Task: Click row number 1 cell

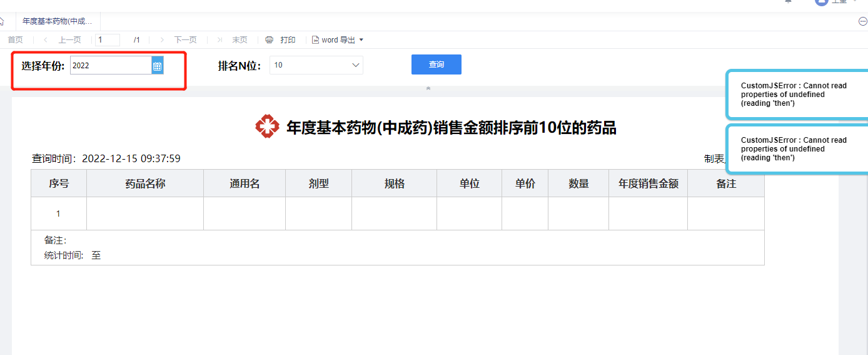Action: 59,214
